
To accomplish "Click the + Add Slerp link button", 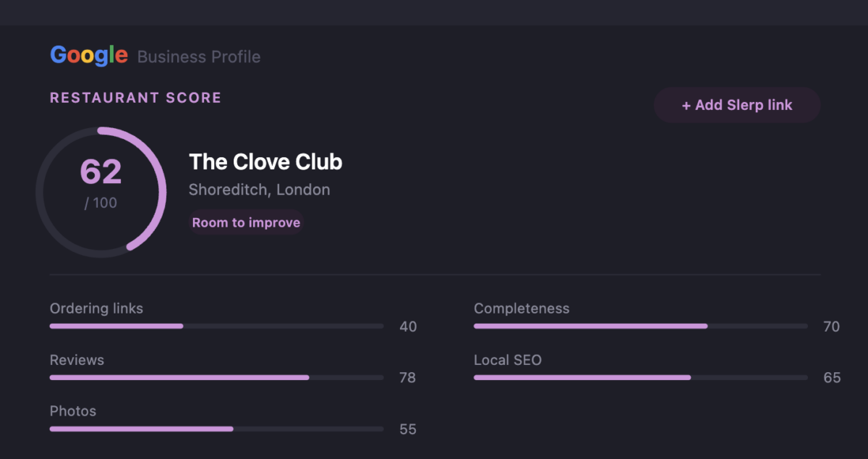I will (736, 104).
